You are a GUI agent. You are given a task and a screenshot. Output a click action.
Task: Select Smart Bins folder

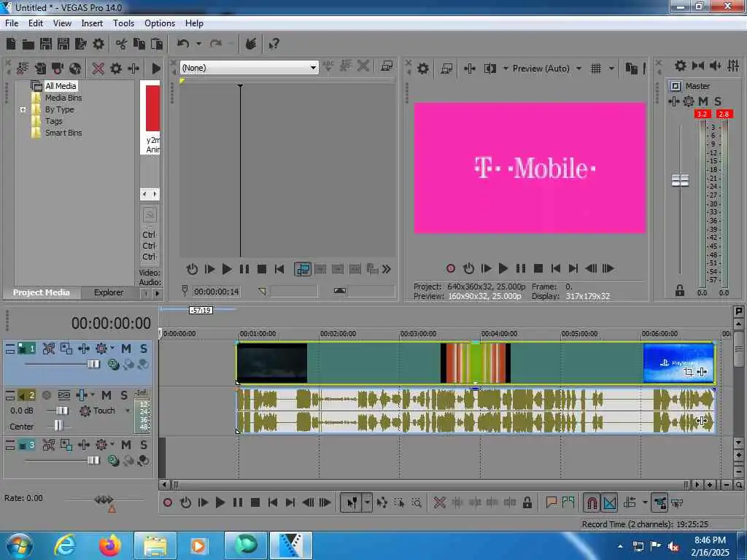(x=63, y=133)
